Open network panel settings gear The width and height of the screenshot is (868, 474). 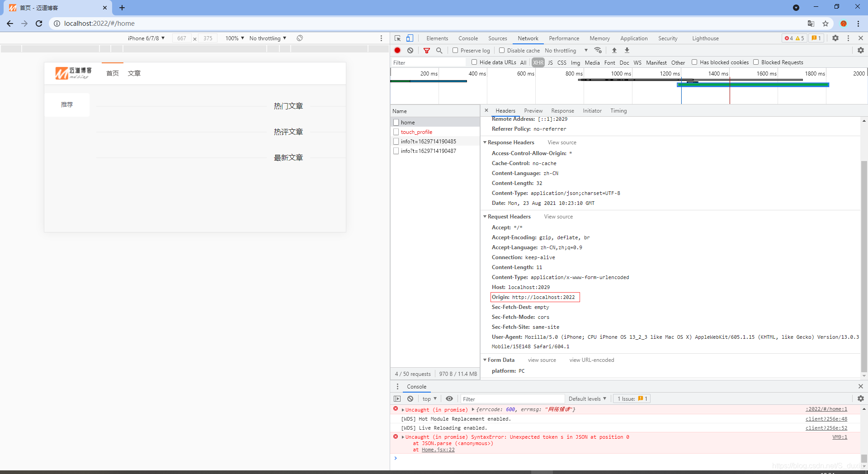[861, 51]
